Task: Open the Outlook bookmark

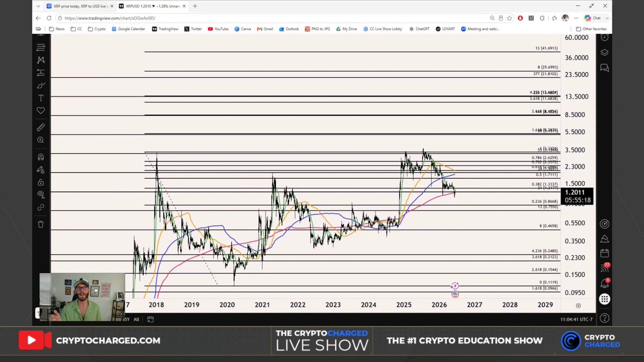Action: pyautogui.click(x=289, y=29)
